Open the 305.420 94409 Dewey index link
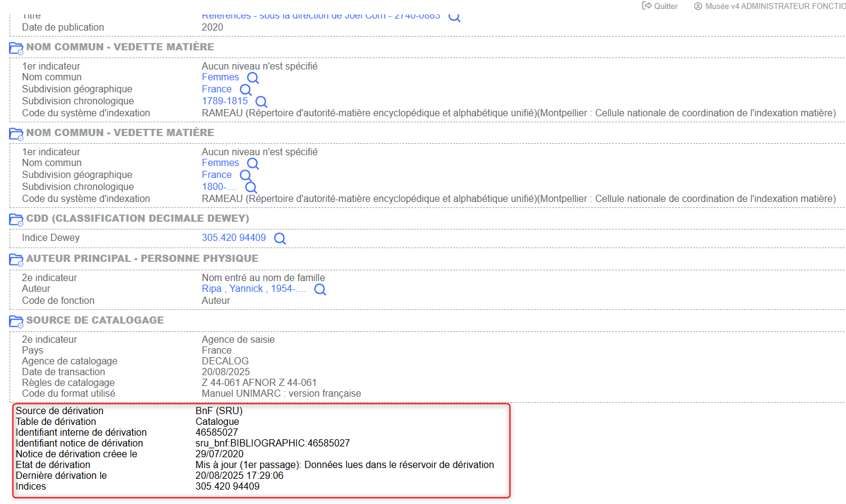The height and width of the screenshot is (504, 846). point(234,238)
